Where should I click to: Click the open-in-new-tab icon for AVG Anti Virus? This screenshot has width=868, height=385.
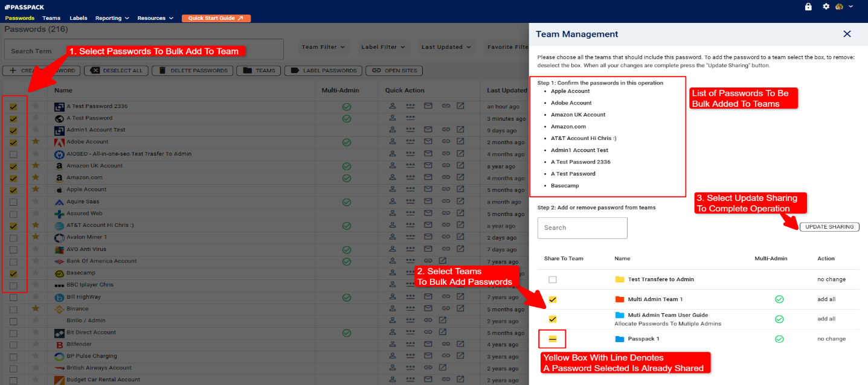(x=460, y=249)
